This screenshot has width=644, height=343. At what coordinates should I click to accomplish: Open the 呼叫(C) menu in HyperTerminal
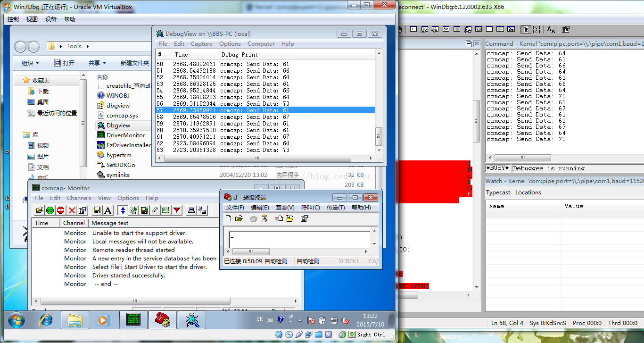pyautogui.click(x=311, y=208)
